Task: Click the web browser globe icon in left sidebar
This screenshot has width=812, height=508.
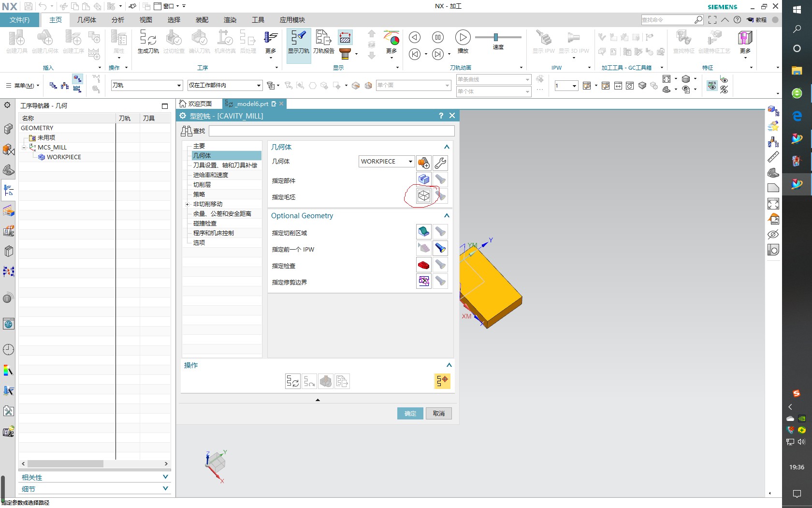Action: (x=8, y=324)
